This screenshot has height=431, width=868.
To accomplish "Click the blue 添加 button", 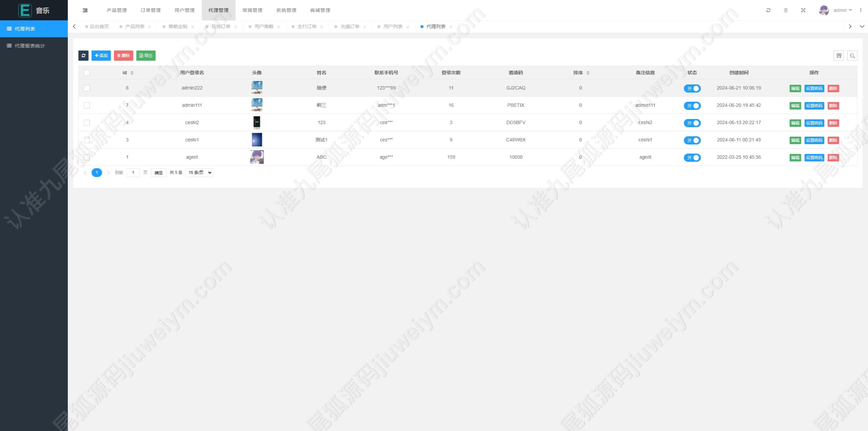I will 101,56.
